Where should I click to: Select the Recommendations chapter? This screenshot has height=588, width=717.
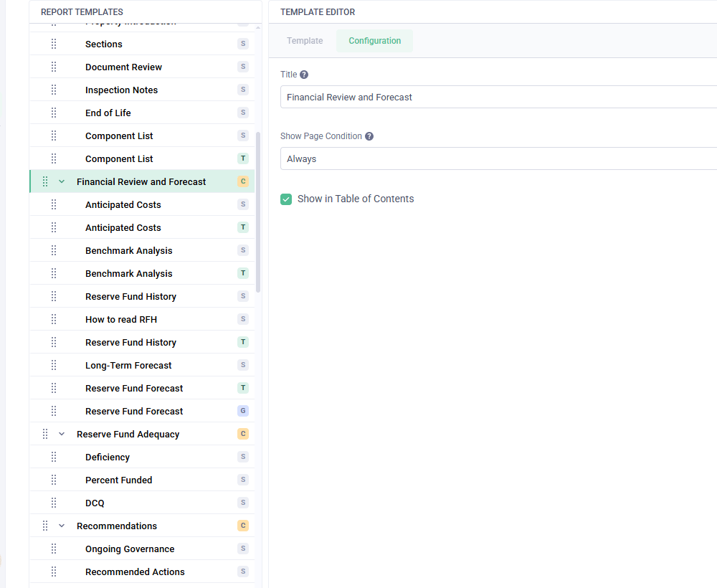point(142,526)
